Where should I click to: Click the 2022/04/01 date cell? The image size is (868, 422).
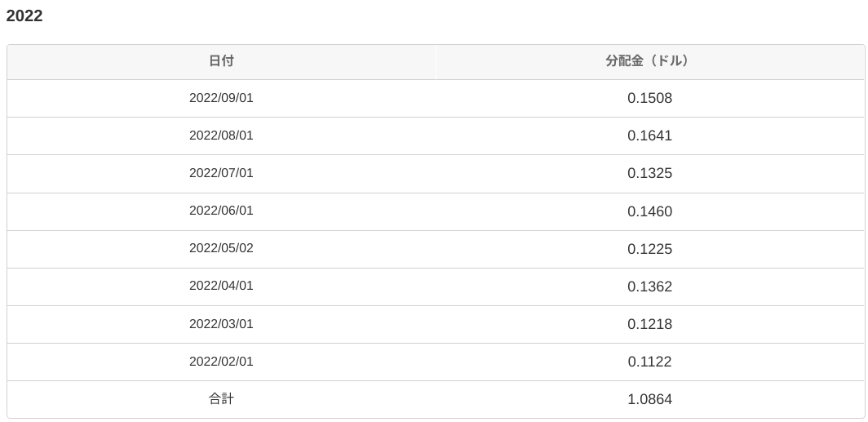pos(221,286)
